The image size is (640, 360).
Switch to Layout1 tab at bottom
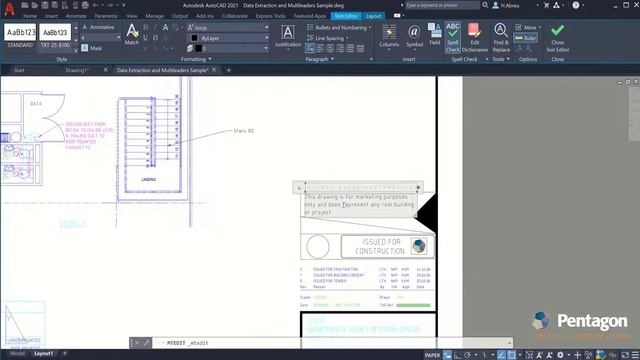pyautogui.click(x=43, y=353)
